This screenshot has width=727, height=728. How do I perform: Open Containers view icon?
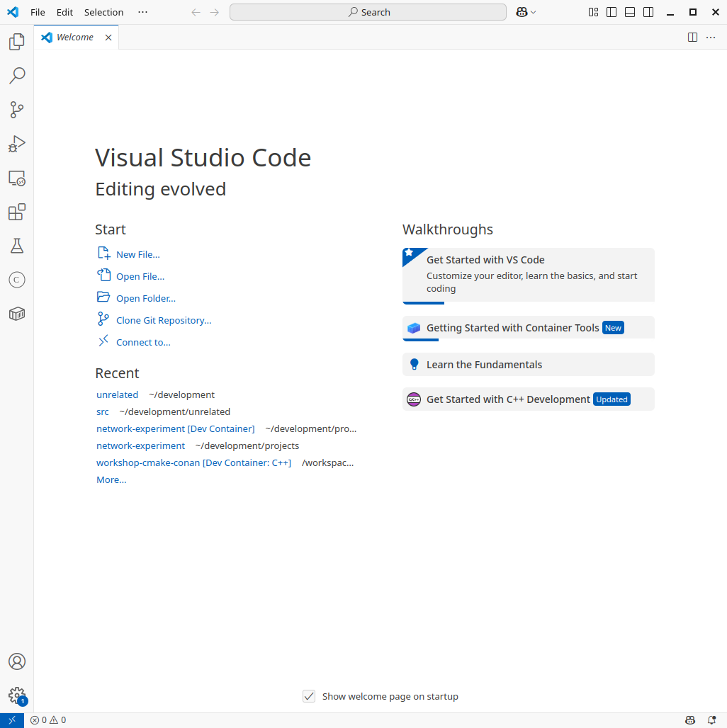pos(17,314)
